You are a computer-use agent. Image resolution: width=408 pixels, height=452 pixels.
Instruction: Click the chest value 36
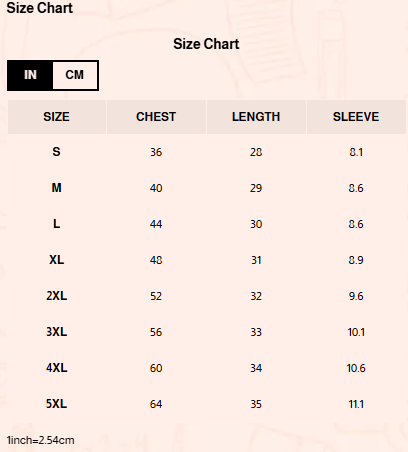156,152
